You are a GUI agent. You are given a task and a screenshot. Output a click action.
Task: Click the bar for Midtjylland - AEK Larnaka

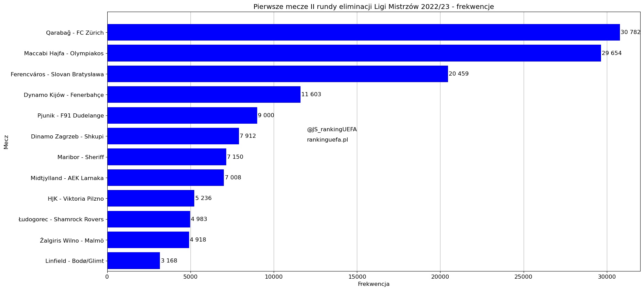tap(166, 178)
